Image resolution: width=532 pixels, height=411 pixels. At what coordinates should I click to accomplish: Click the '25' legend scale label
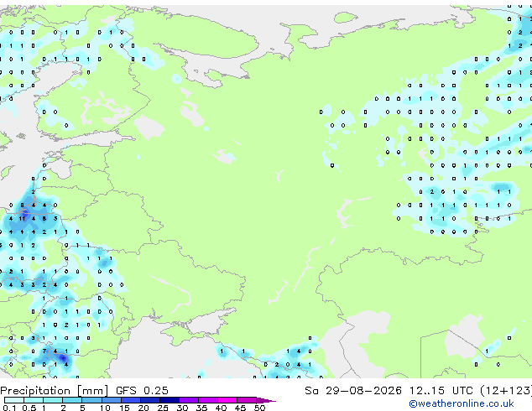click(163, 408)
